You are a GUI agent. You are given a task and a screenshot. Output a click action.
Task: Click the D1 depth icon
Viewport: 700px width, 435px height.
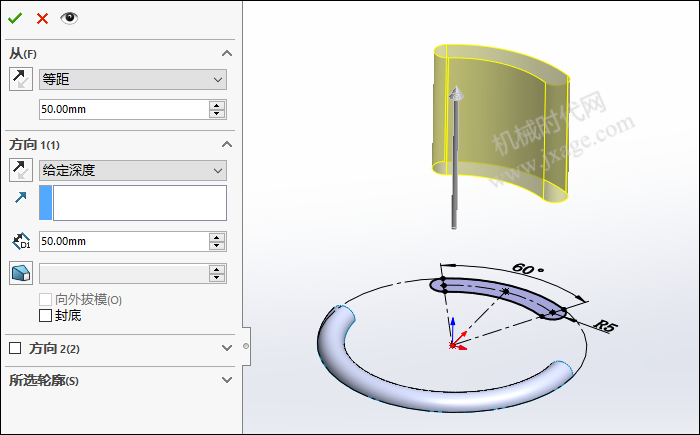tap(21, 241)
